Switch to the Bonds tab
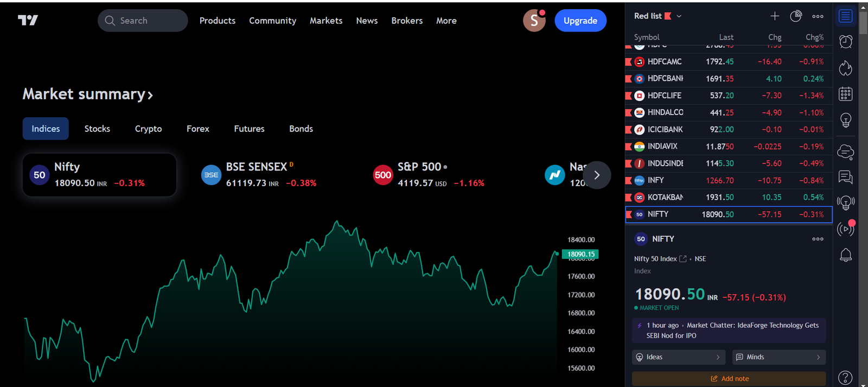Screen dimensions: 868x387 (x=301, y=129)
